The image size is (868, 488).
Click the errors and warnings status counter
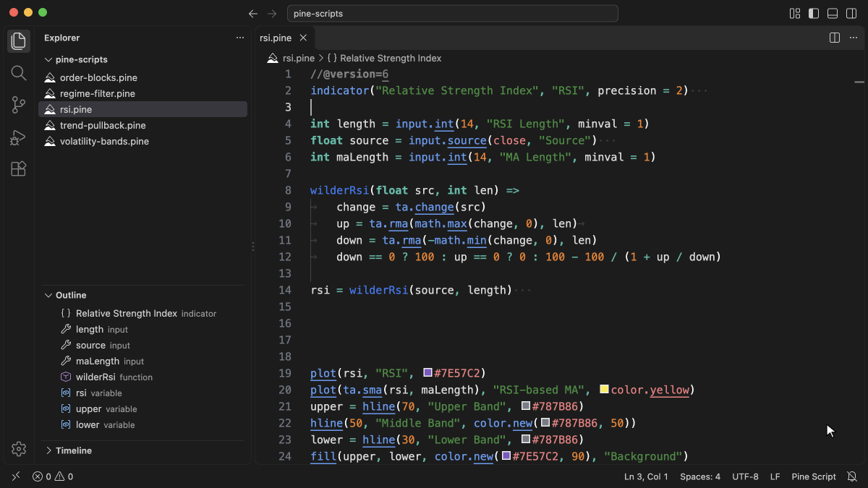(x=53, y=476)
